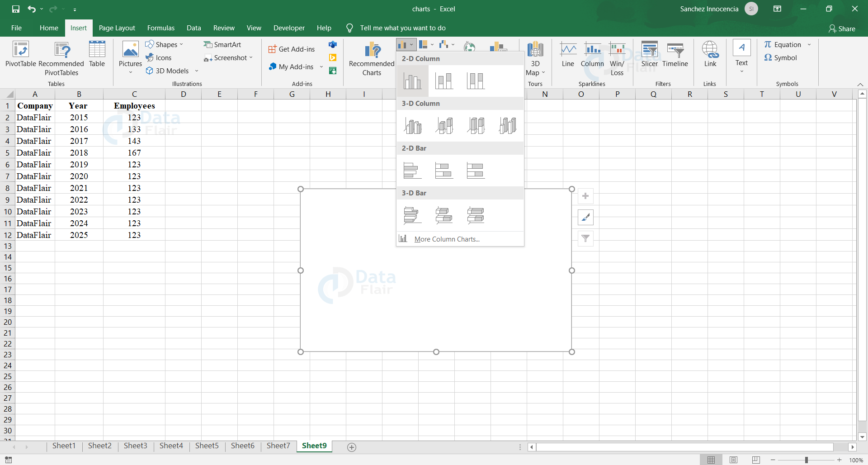Click Recommended Charts button
The image size is (868, 465).
coord(372,59)
